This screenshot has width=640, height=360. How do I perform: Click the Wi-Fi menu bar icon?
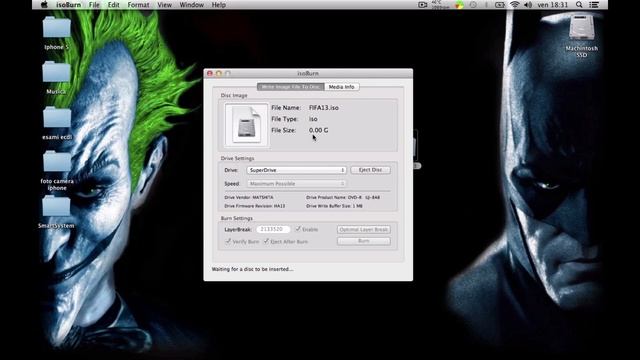[514, 5]
